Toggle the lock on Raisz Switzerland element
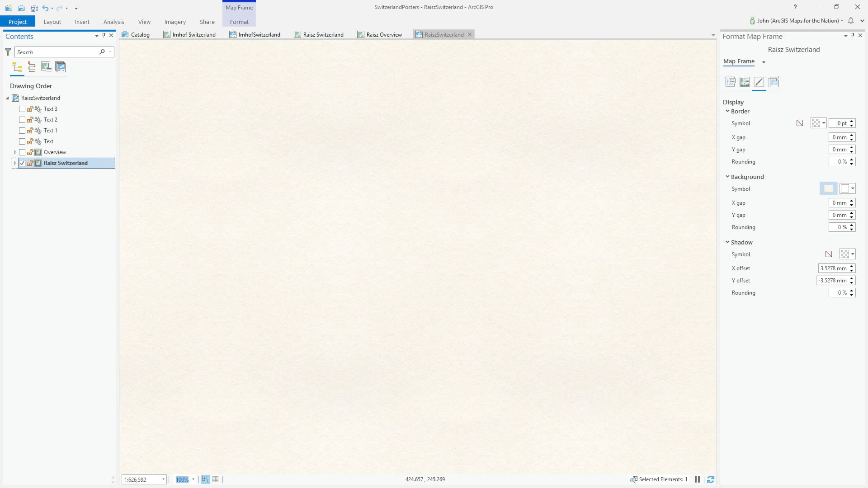 [30, 163]
